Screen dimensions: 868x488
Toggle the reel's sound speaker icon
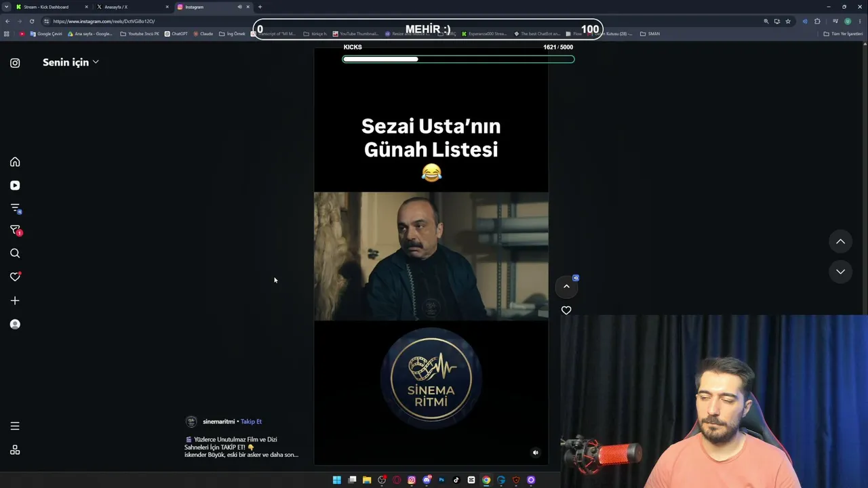(x=535, y=453)
